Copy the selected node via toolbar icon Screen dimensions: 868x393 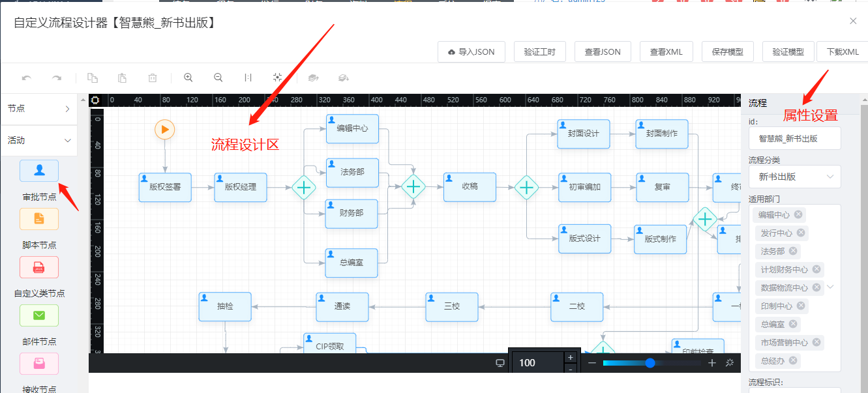coord(93,78)
